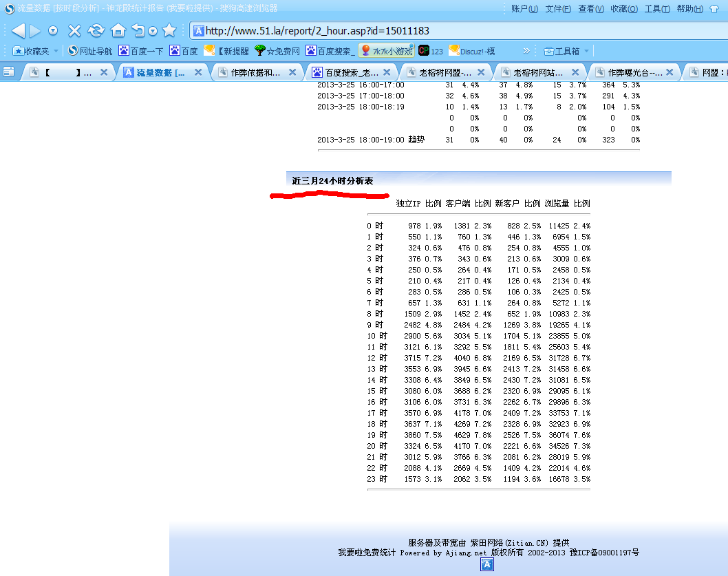Click the 2013-3-25 18:00-19:00 趋势 row
Viewport: 728px width, 576px height.
point(479,140)
